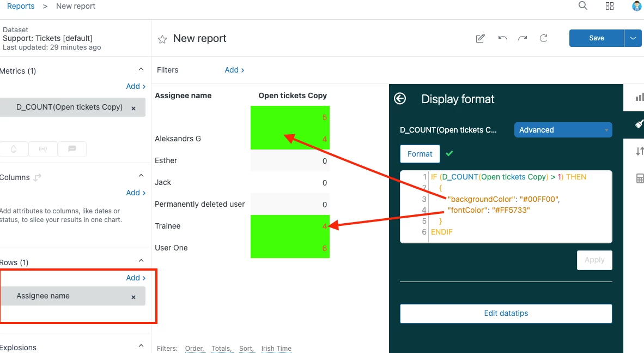Collapse the Rows section
The image size is (644, 353).
click(141, 261)
